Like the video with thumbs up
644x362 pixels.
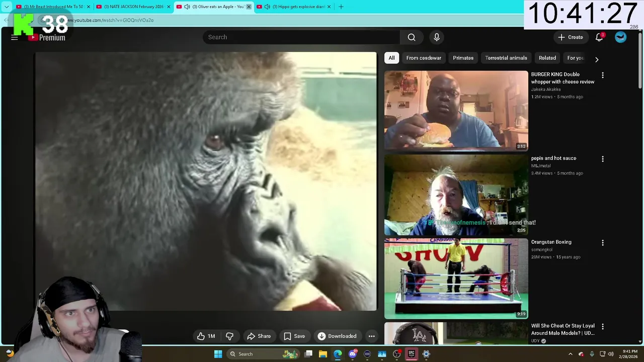[206, 336]
